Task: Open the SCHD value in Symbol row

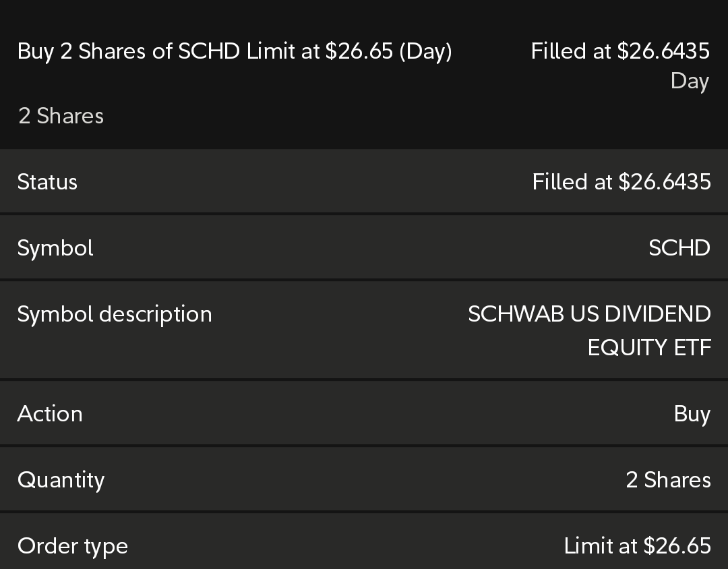Action: tap(679, 248)
